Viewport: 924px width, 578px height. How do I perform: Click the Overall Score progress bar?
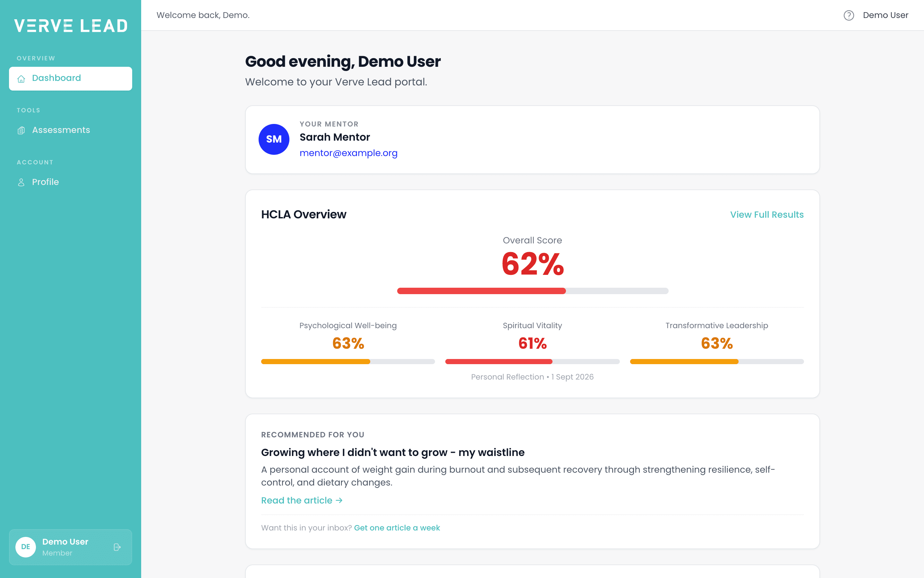pos(533,291)
